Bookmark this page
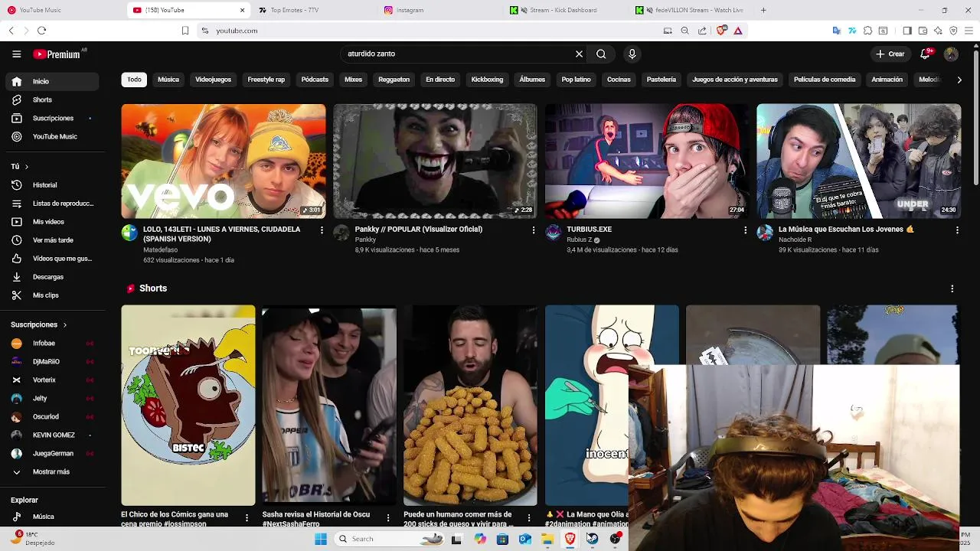The height and width of the screenshot is (551, 980). [x=185, y=31]
